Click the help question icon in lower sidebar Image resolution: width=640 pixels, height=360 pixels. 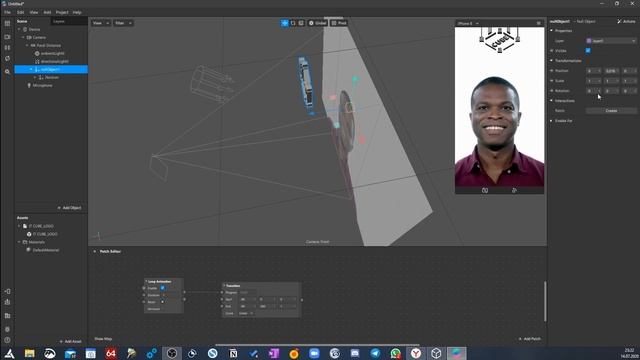tap(7, 340)
